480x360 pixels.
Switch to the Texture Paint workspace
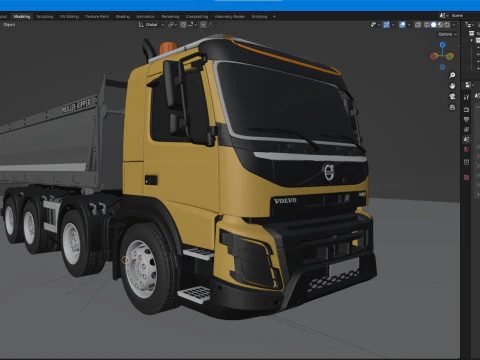pos(97,16)
